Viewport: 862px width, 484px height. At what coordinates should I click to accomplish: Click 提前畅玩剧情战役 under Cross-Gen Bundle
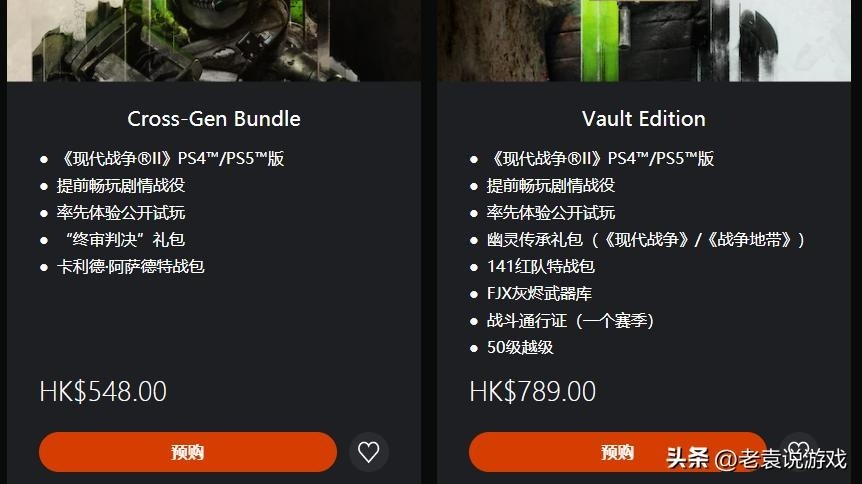(x=121, y=186)
